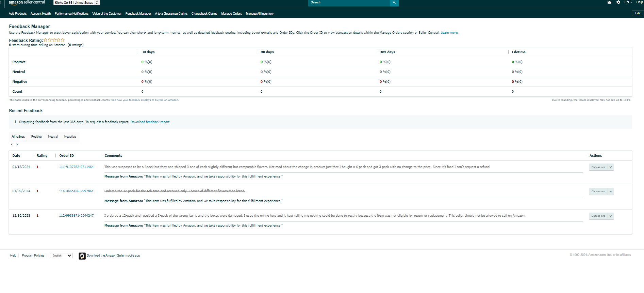Open Manage All Inventory menu item
Image resolution: width=644 pixels, height=293 pixels.
click(260, 14)
